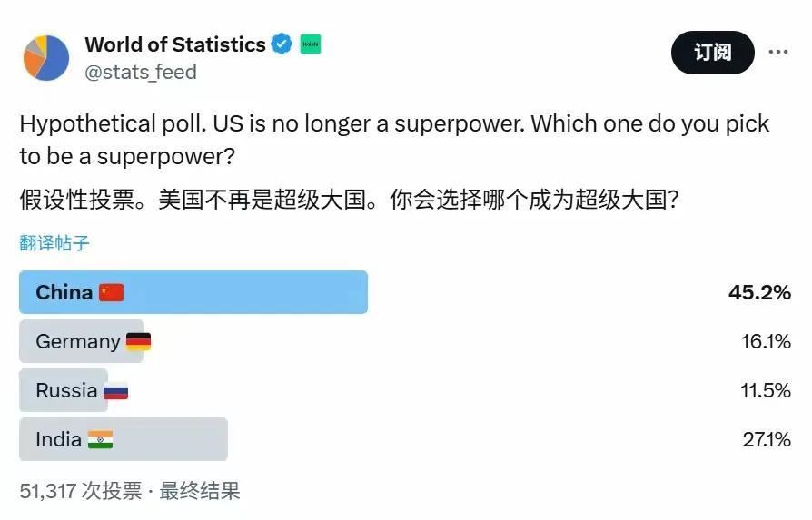Click the World of Statistics account name
The height and width of the screenshot is (520, 812).
click(x=175, y=44)
